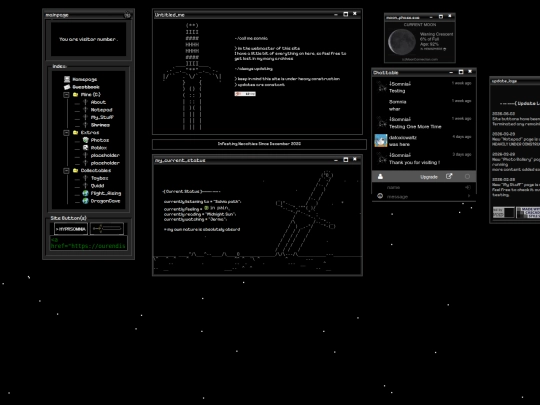
Task: Click the sword icon beside Toybox
Action: [x=86, y=178]
